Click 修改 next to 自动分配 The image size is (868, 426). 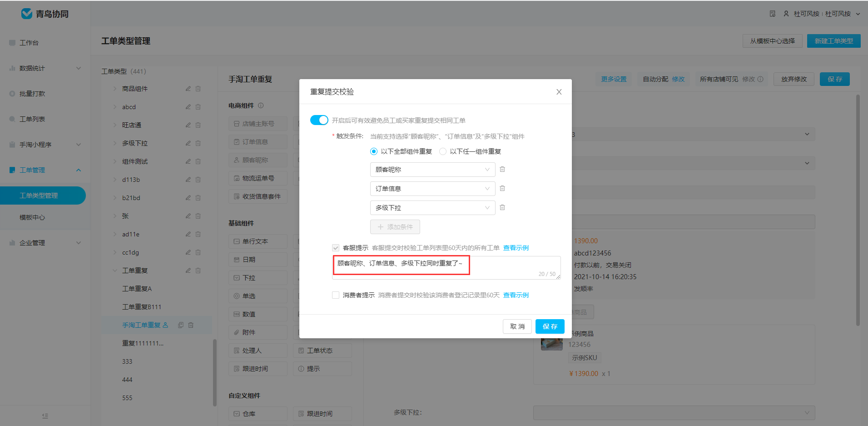[x=678, y=79]
